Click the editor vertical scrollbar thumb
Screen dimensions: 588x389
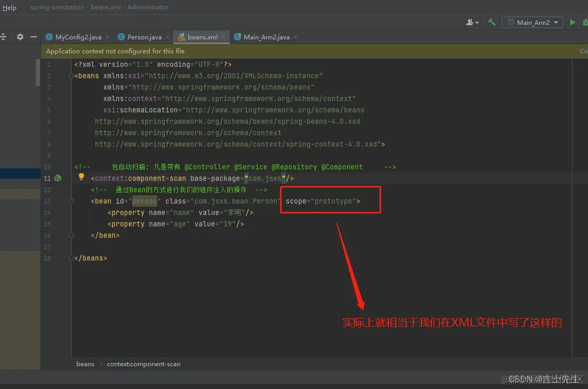click(x=38, y=73)
